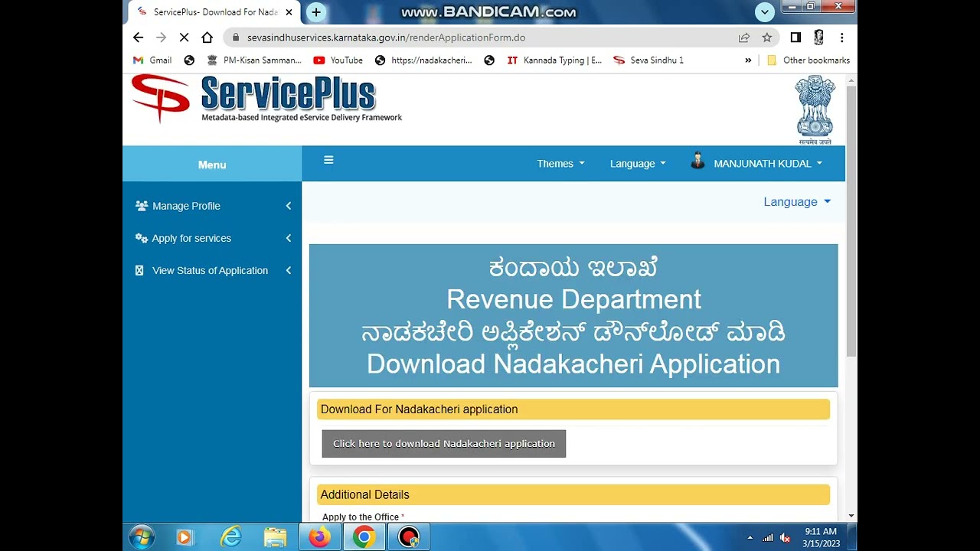Image resolution: width=980 pixels, height=551 pixels.
Task: Click user avatar icon beside MANJUNATH KUDAL
Action: pyautogui.click(x=697, y=161)
